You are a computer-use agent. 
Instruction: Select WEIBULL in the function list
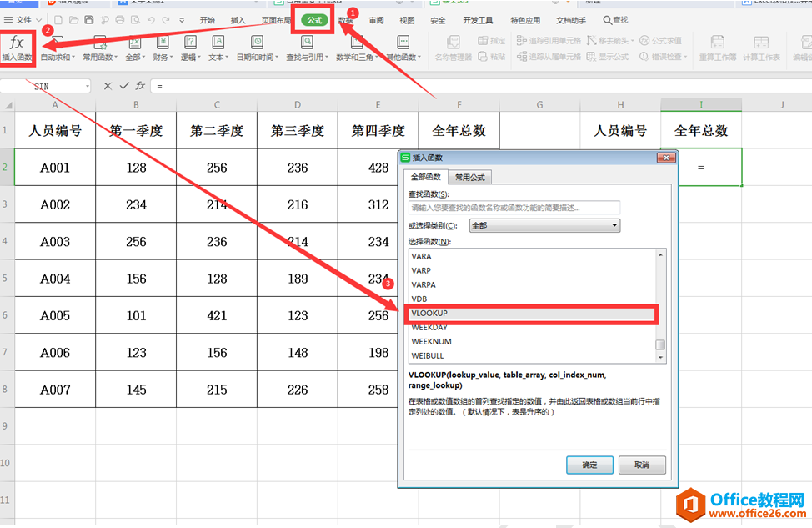point(531,356)
